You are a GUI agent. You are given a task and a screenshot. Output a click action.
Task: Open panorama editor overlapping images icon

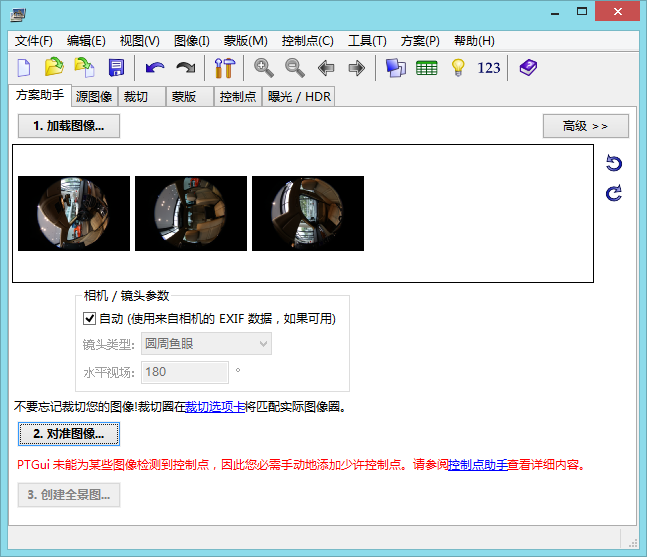click(x=396, y=68)
